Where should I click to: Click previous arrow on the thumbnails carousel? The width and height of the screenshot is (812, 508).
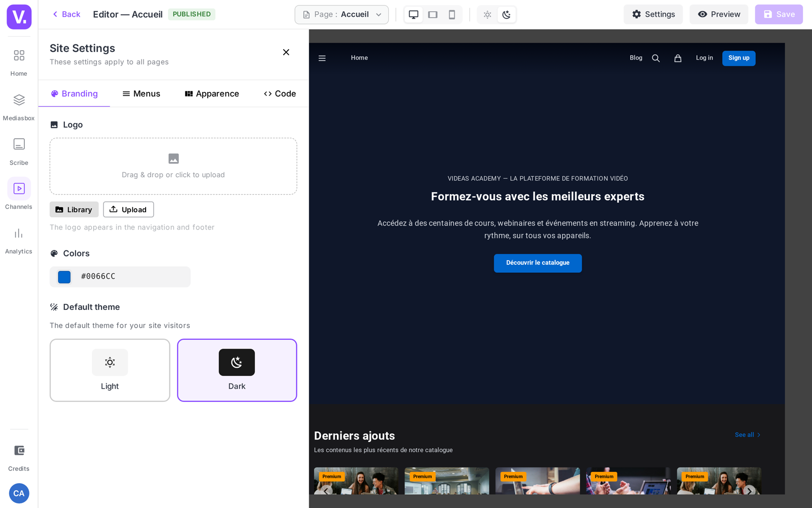(x=326, y=490)
